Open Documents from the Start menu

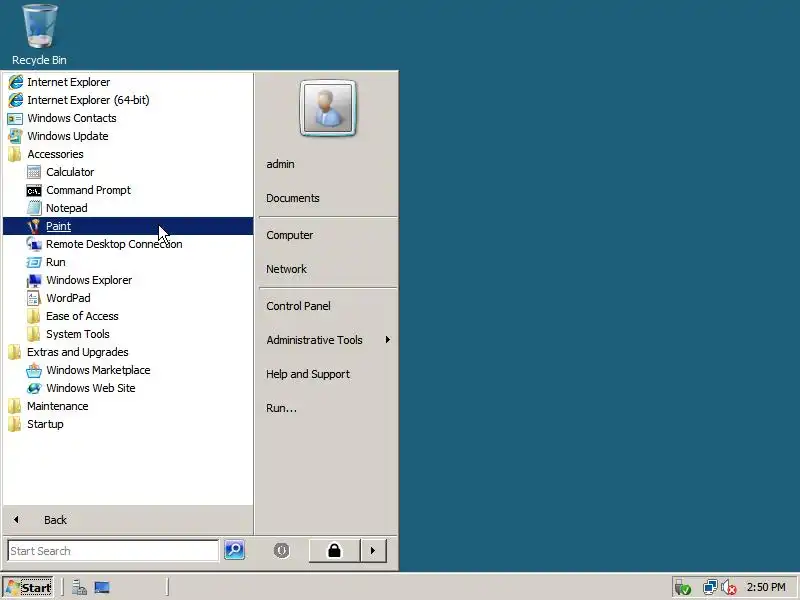coord(328,198)
